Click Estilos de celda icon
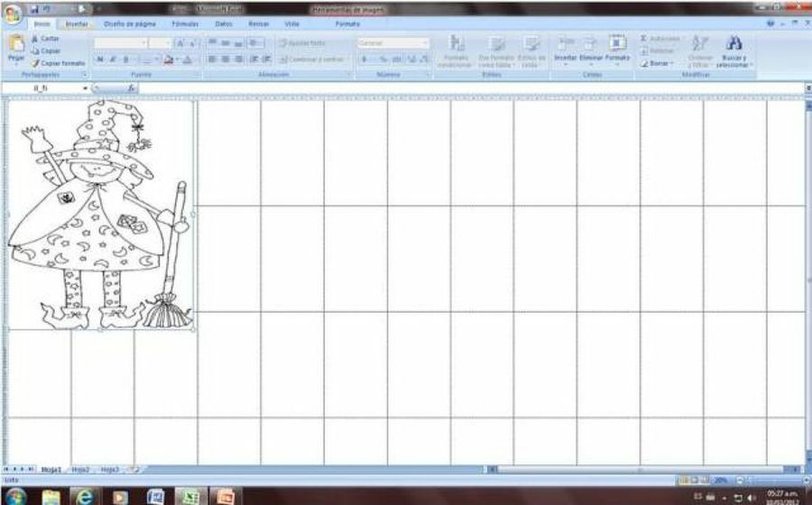812x505 pixels. [x=531, y=44]
